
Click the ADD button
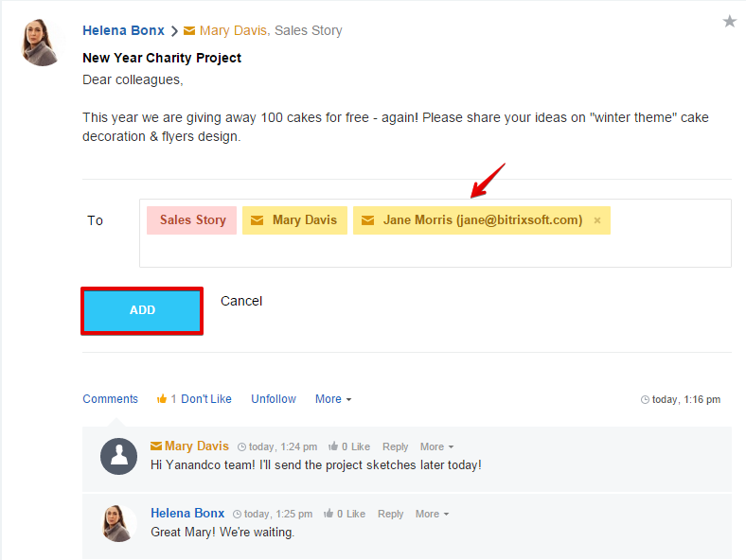pos(142,310)
